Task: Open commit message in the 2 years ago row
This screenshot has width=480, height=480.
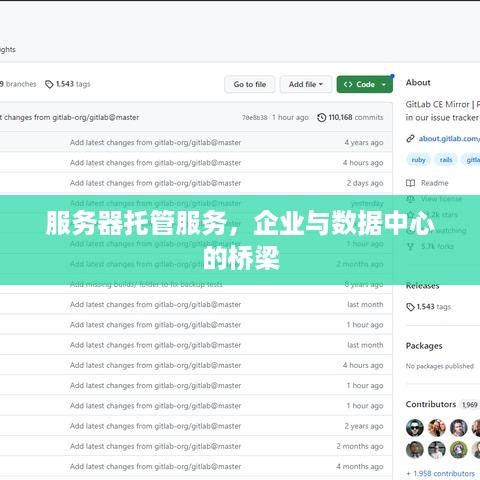Action: point(155,426)
